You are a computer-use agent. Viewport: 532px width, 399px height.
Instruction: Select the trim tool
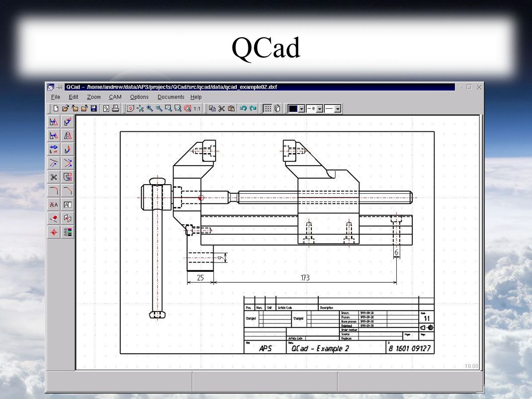(x=54, y=163)
